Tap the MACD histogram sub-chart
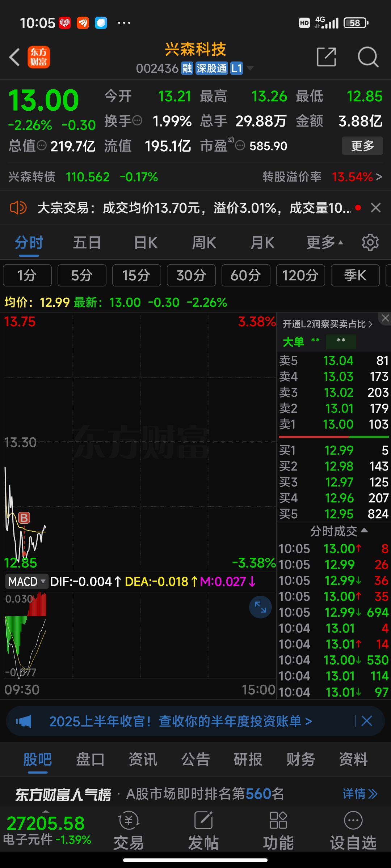Viewport: 391px width, 868px height. pyautogui.click(x=140, y=635)
